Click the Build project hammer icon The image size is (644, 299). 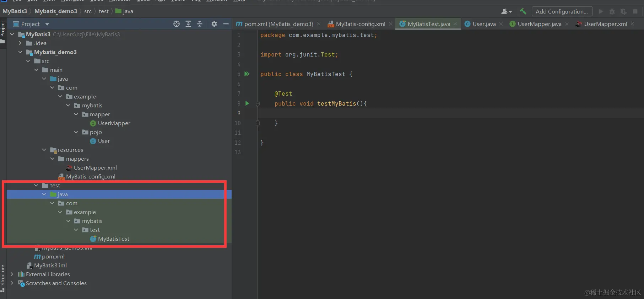coord(523,11)
